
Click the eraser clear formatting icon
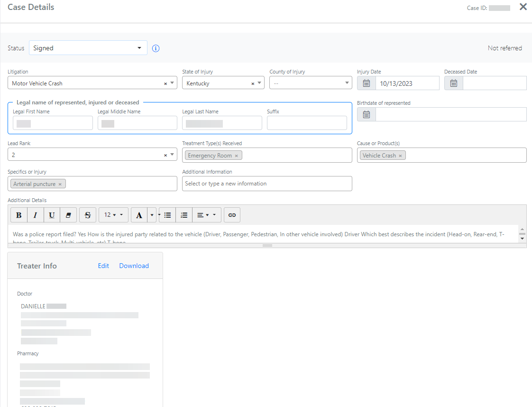(68, 215)
